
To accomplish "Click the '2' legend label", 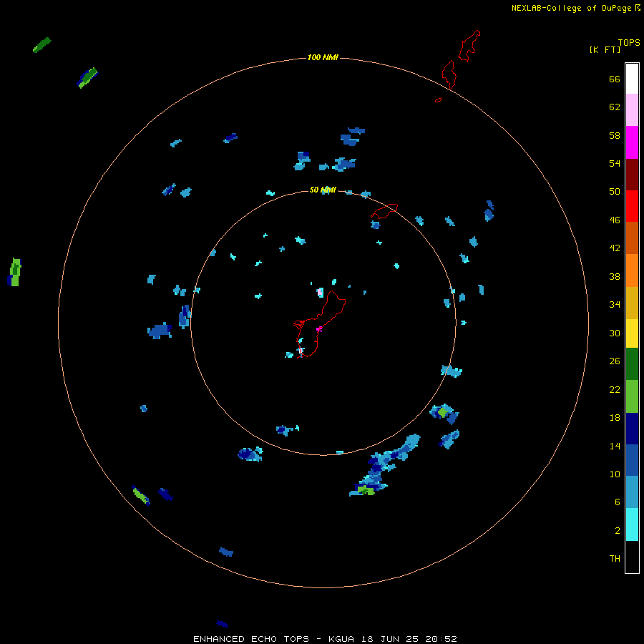I will pyautogui.click(x=618, y=530).
